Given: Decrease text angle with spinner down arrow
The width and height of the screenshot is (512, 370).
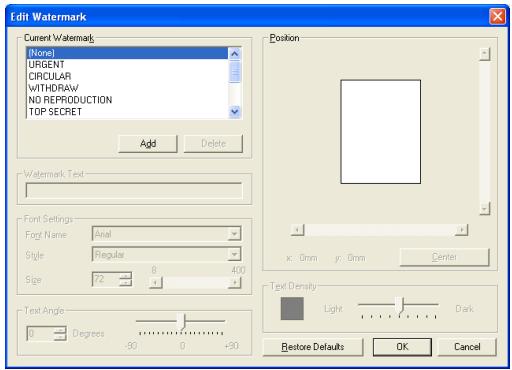Looking at the screenshot, I should coord(60,337).
